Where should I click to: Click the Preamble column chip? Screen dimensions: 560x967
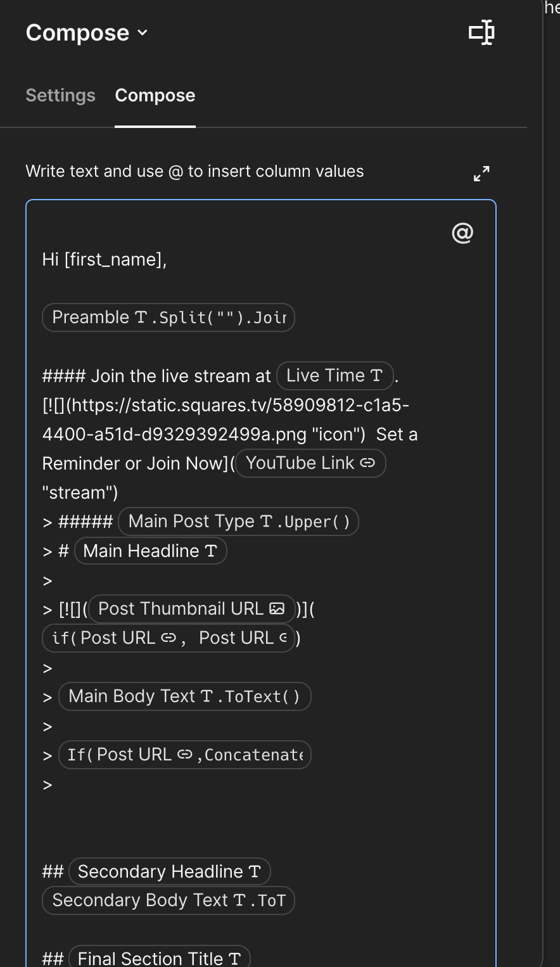tap(168, 317)
